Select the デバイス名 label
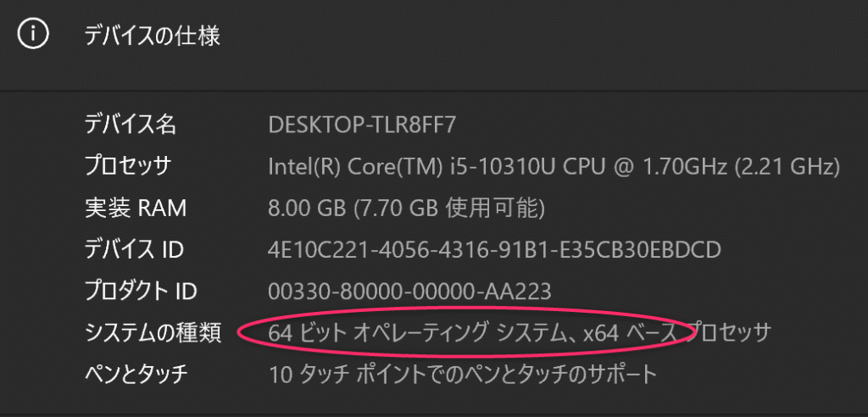This screenshot has height=417, width=868. point(131,125)
